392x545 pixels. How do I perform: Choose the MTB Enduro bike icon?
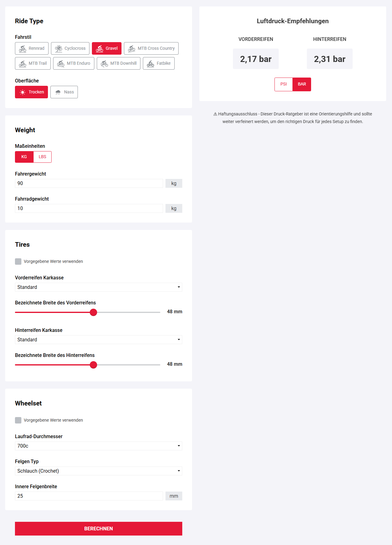tap(61, 64)
